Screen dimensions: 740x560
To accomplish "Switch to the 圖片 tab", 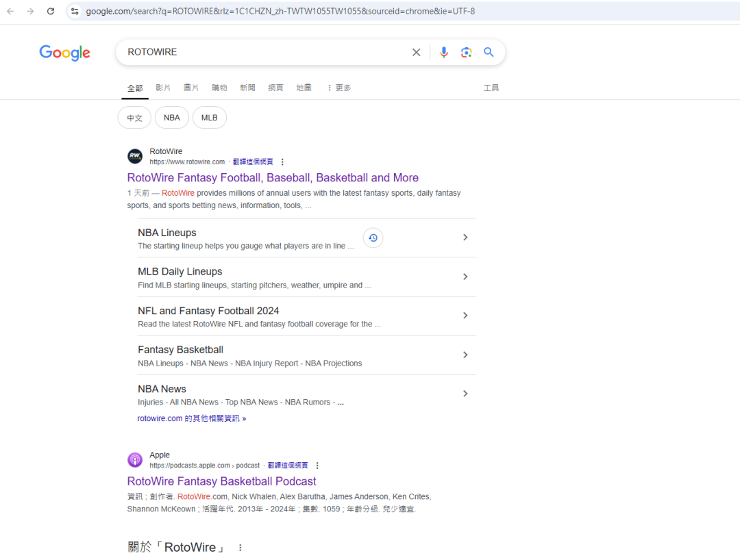I will (191, 88).
